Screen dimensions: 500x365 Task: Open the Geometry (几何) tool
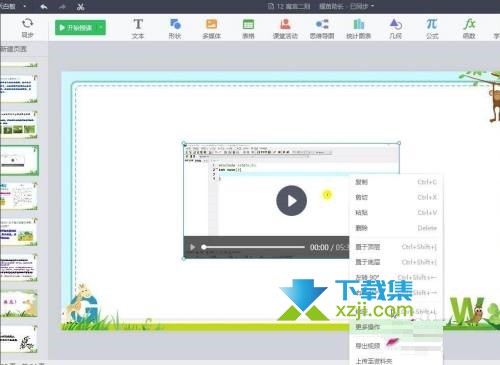[396, 29]
